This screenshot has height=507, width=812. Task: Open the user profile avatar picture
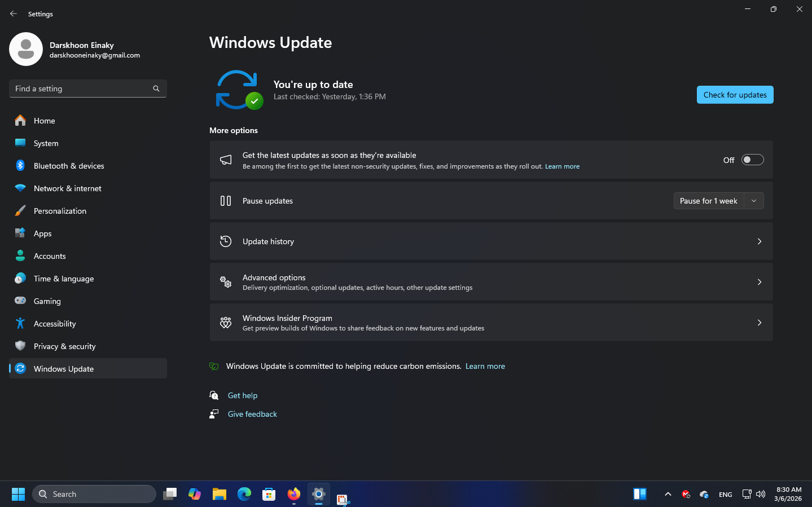coord(26,49)
